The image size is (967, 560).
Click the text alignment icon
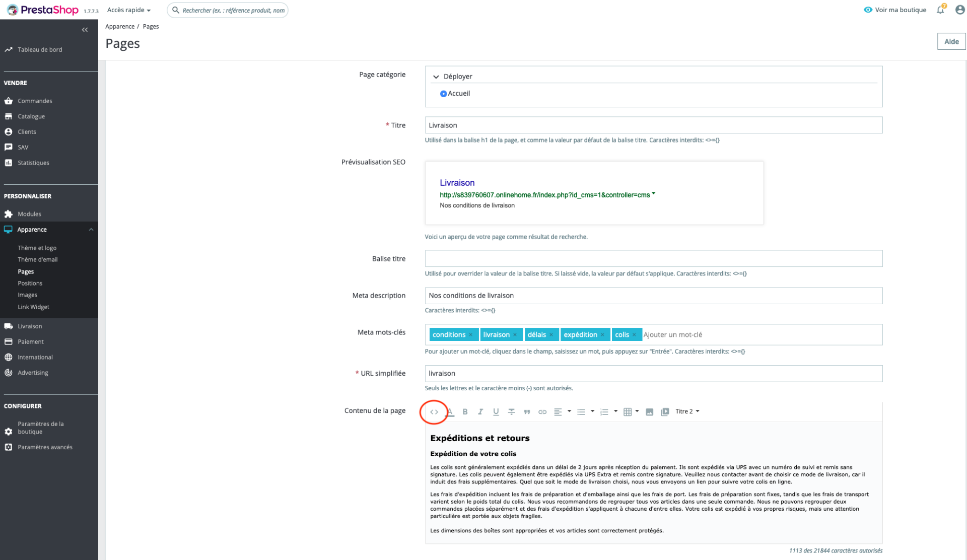(558, 412)
